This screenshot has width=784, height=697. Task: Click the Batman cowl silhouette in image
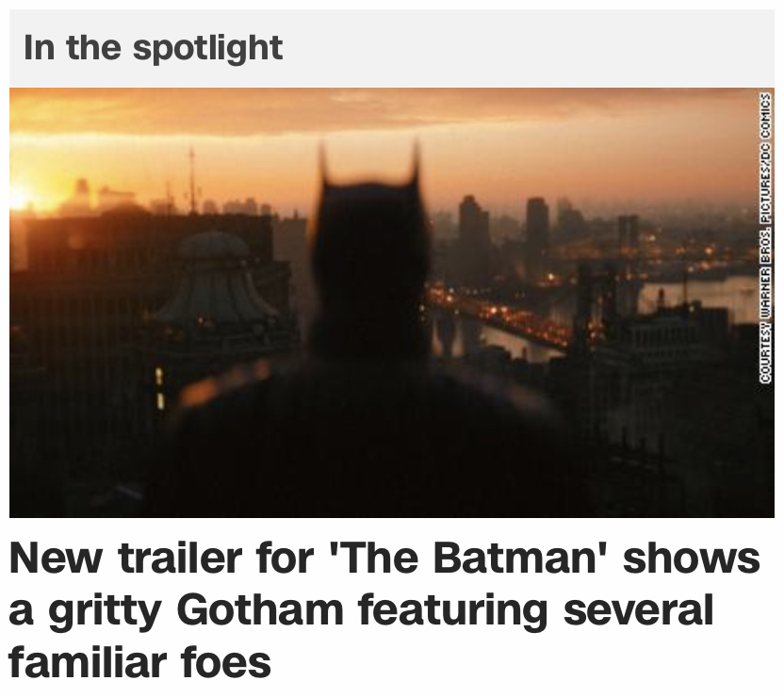click(x=367, y=245)
